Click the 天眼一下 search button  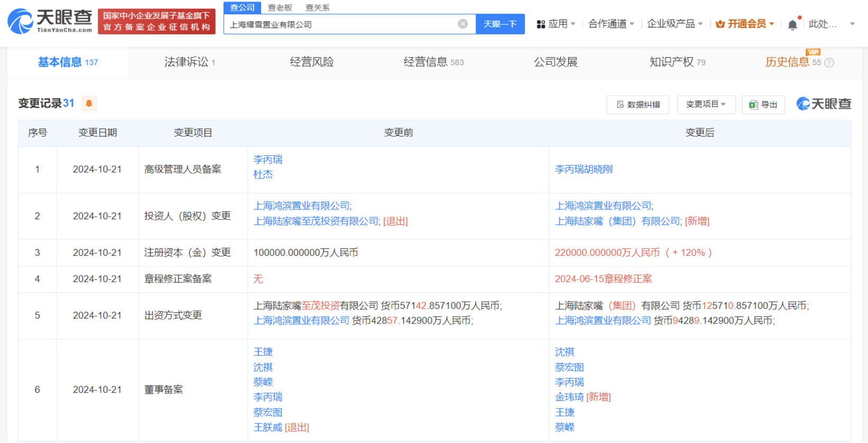pyautogui.click(x=500, y=24)
